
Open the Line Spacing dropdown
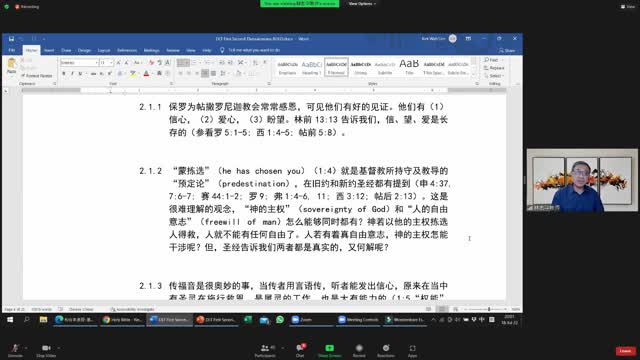[223, 73]
